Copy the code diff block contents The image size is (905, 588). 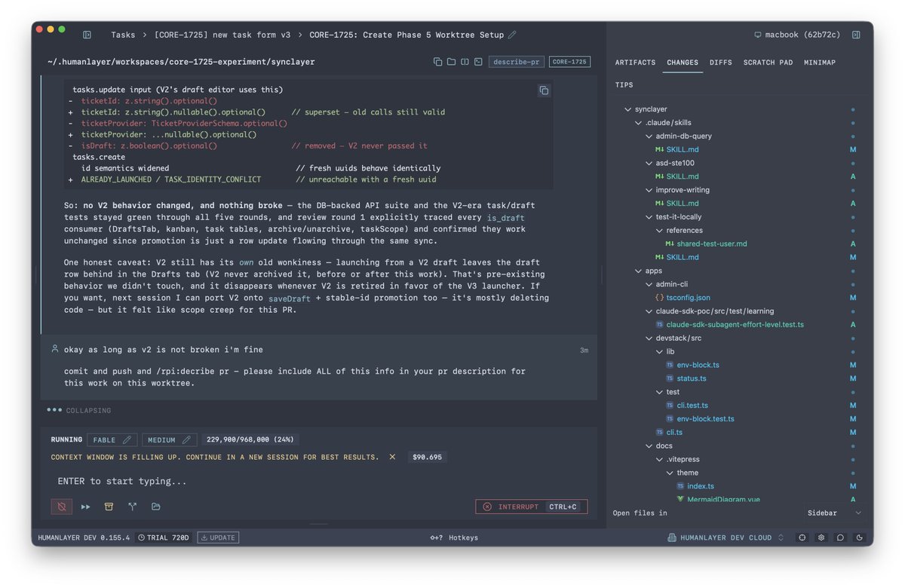544,90
